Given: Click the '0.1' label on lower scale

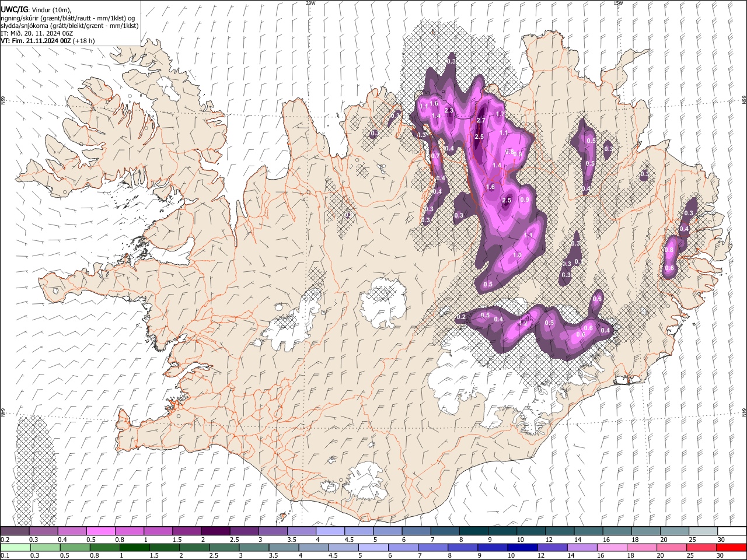Looking at the screenshot, I should click(5, 555).
